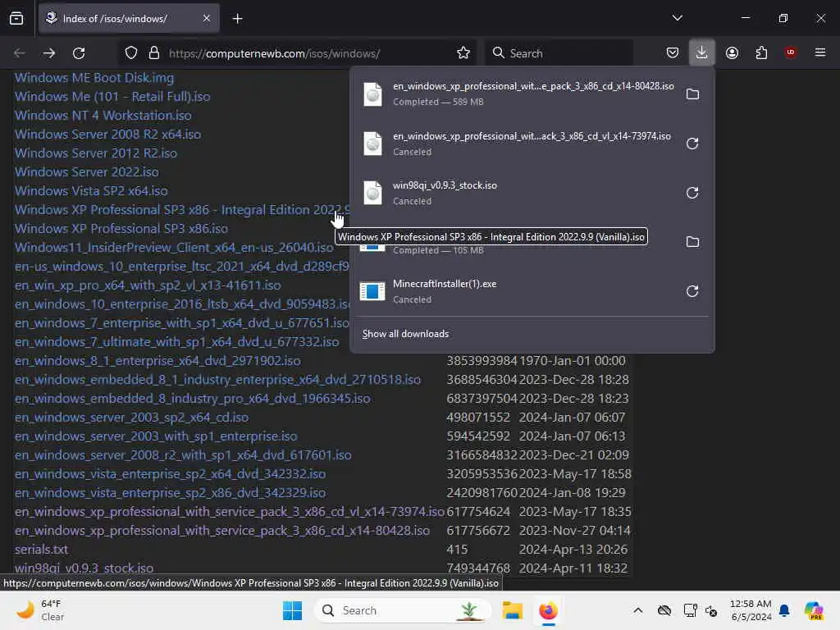Viewport: 840px width, 630px height.
Task: Save page to Pocket
Action: [x=673, y=53]
